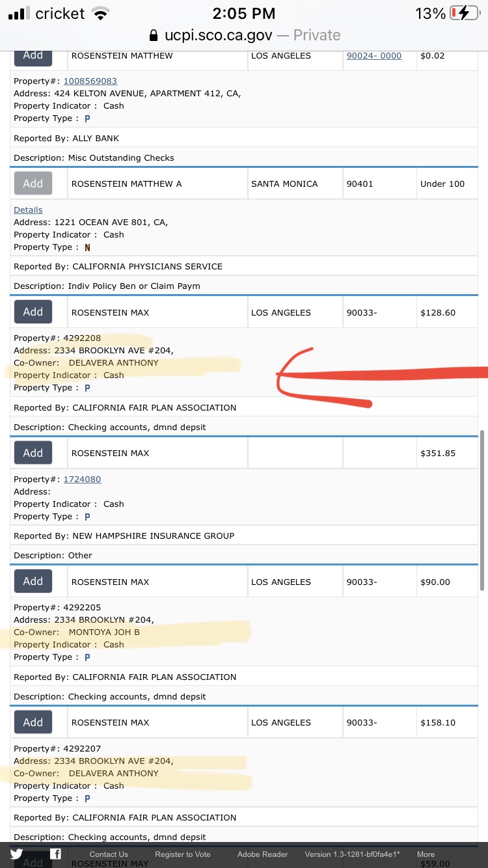Select 'Address: 1221 OCEAN AVE 801, CA,' text
Screen dimensions: 488x868
[x=91, y=223]
